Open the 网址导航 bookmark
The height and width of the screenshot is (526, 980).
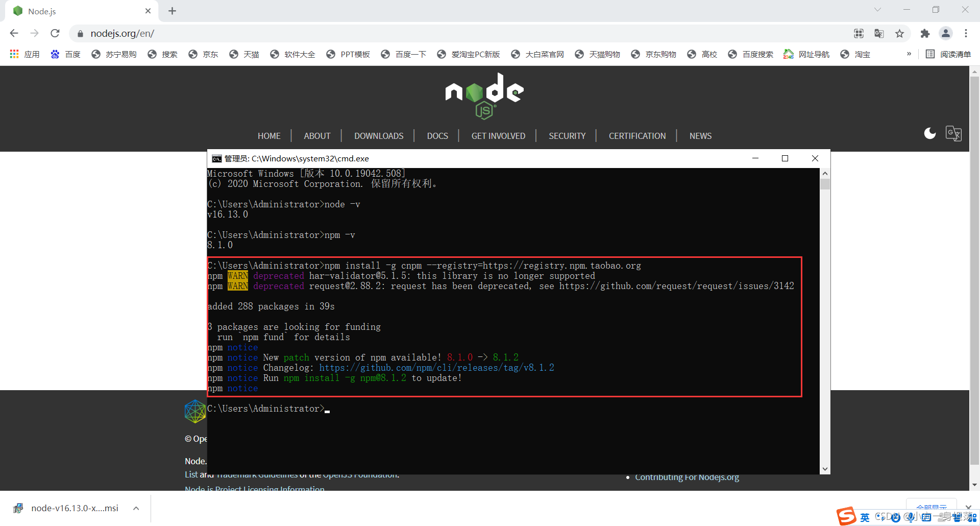[806, 54]
